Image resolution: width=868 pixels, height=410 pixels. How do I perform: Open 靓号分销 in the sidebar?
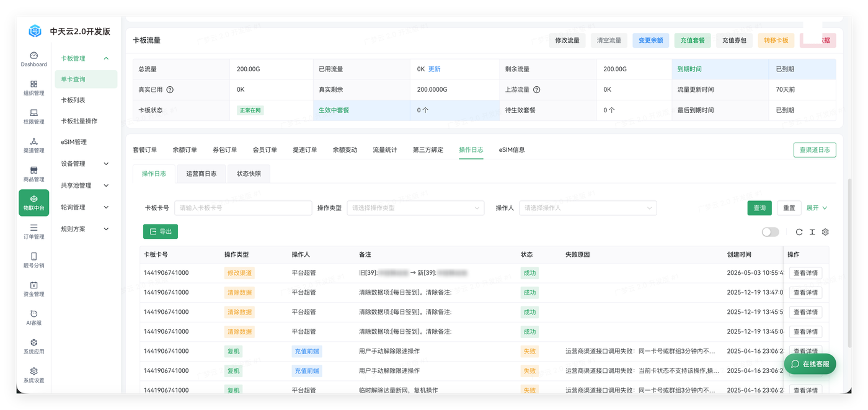(x=33, y=261)
